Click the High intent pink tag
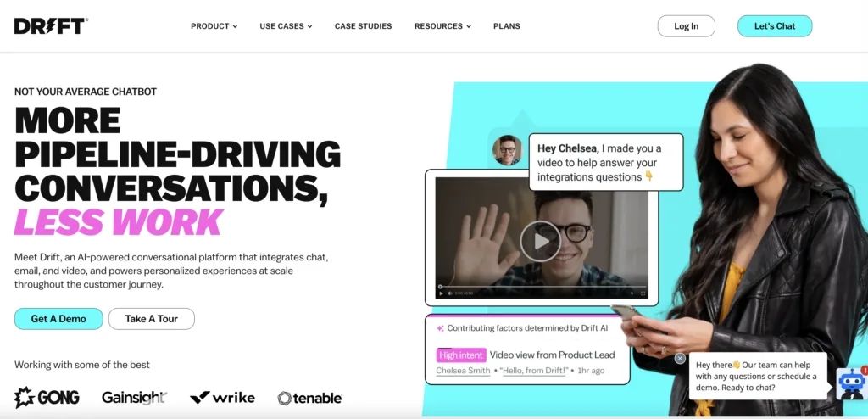Image resolution: width=868 pixels, height=419 pixels. pyautogui.click(x=461, y=355)
